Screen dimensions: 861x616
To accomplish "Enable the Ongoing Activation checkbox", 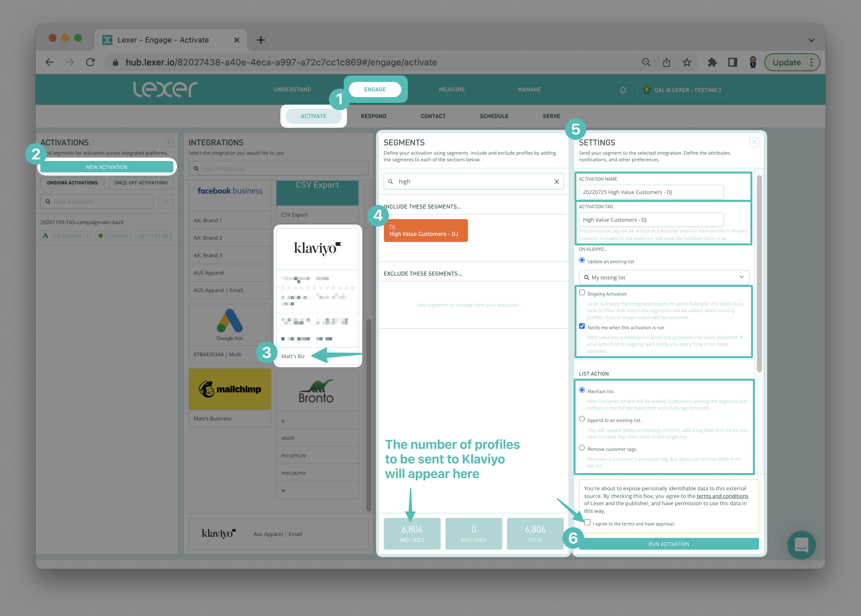I will tap(582, 293).
